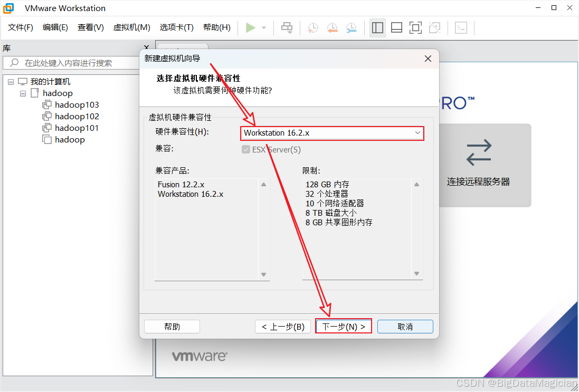The width and height of the screenshot is (579, 392).
Task: Click the console view toolbar icon
Action: point(461,27)
